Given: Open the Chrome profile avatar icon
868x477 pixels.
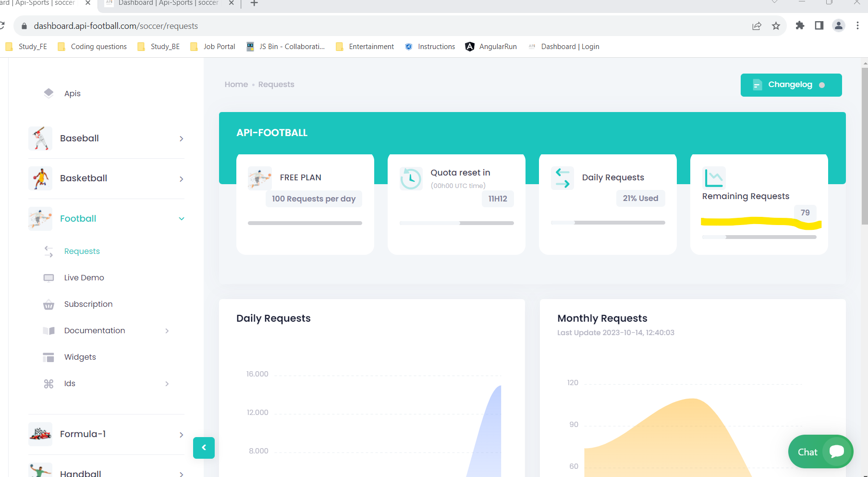Looking at the screenshot, I should [838, 26].
